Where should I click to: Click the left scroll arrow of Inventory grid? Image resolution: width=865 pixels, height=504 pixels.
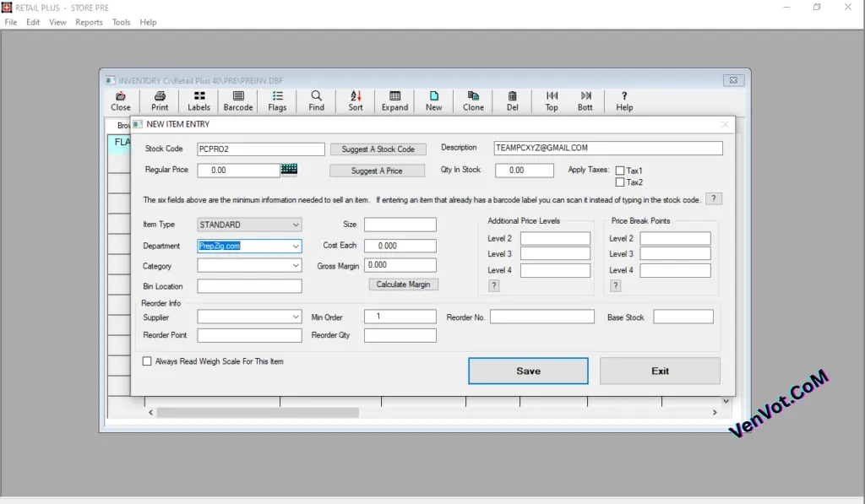coord(150,413)
